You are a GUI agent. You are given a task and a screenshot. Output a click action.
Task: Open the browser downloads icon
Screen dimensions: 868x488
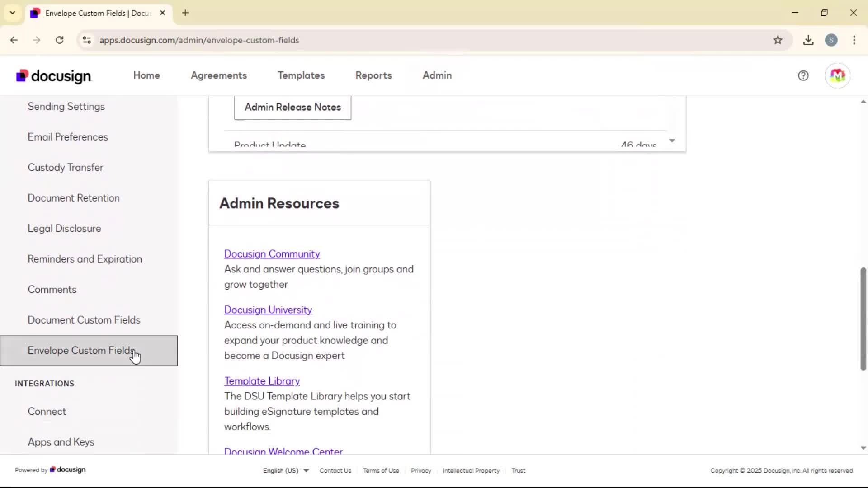(808, 40)
